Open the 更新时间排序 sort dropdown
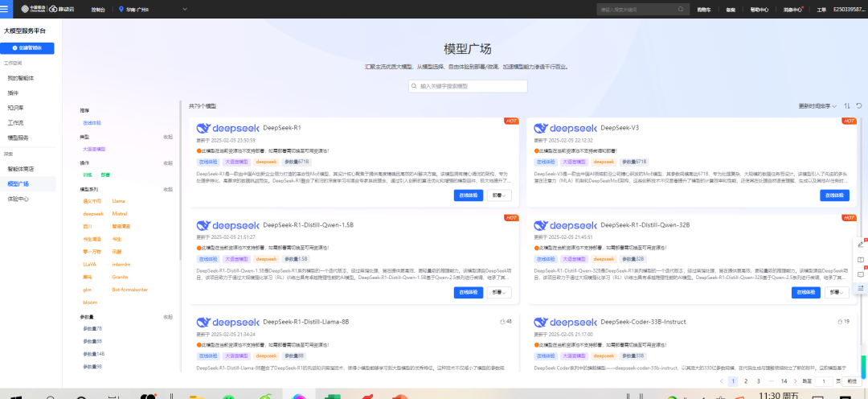The image size is (868, 399). pyautogui.click(x=817, y=106)
